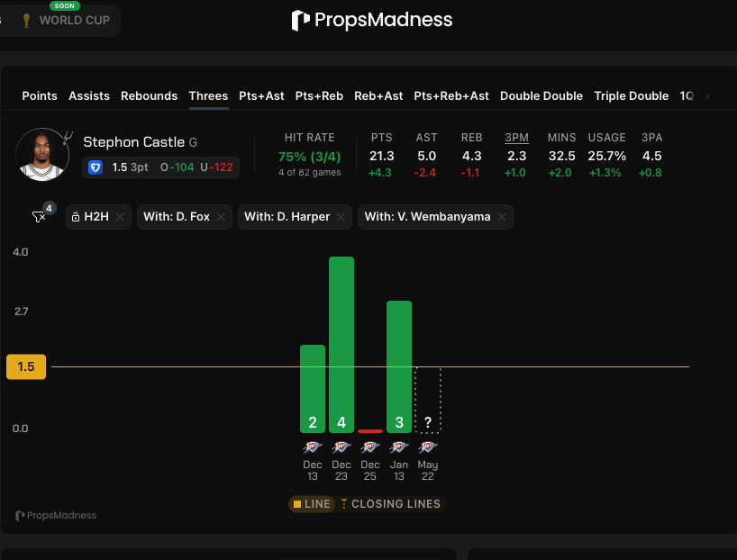Open the Pts+Reb tab
737x560 pixels.
319,95
